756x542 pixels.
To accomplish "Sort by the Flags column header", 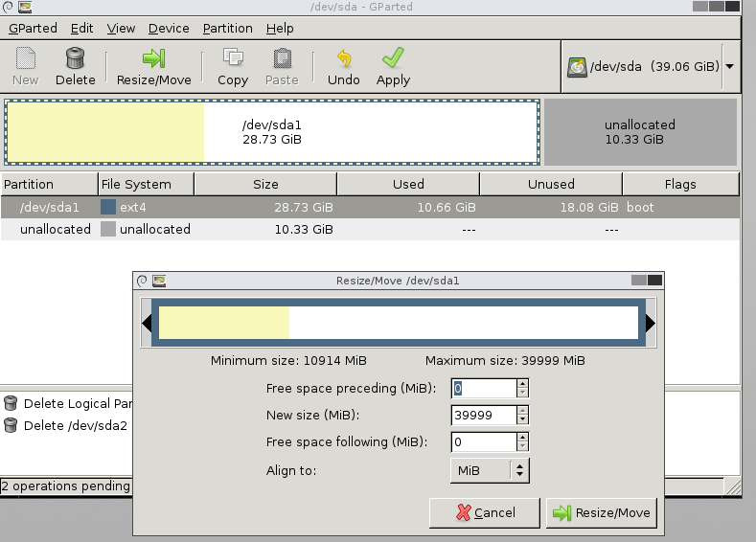I will point(680,184).
